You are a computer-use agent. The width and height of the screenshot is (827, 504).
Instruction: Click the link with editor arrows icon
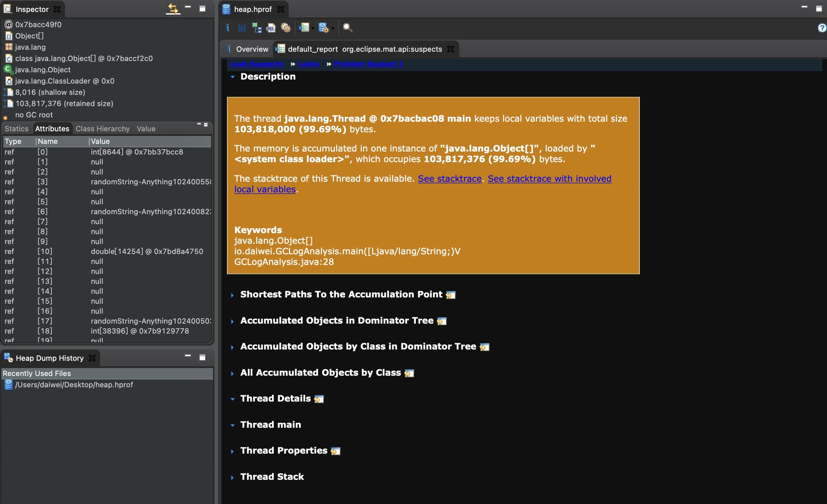click(x=173, y=9)
